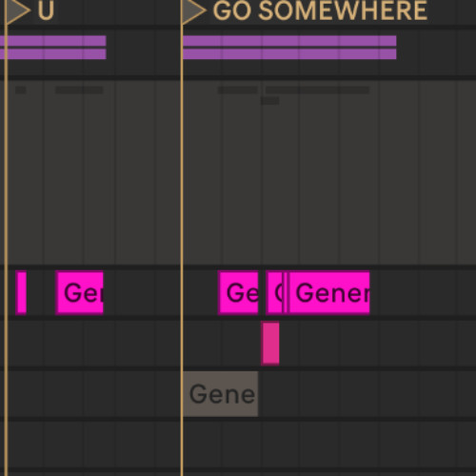The width and height of the screenshot is (476, 476).
Task: Click the U locator triangle marker
Action: 17,11
